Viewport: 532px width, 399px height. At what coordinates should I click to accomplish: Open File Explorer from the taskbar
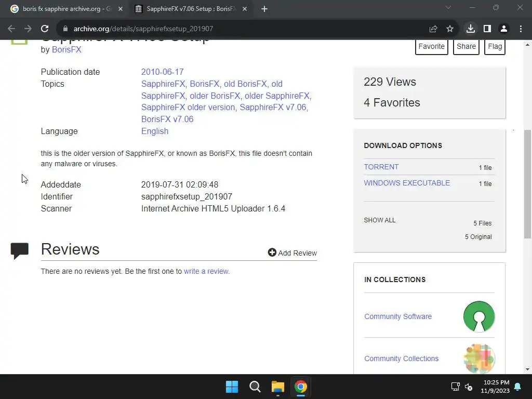tap(277, 387)
